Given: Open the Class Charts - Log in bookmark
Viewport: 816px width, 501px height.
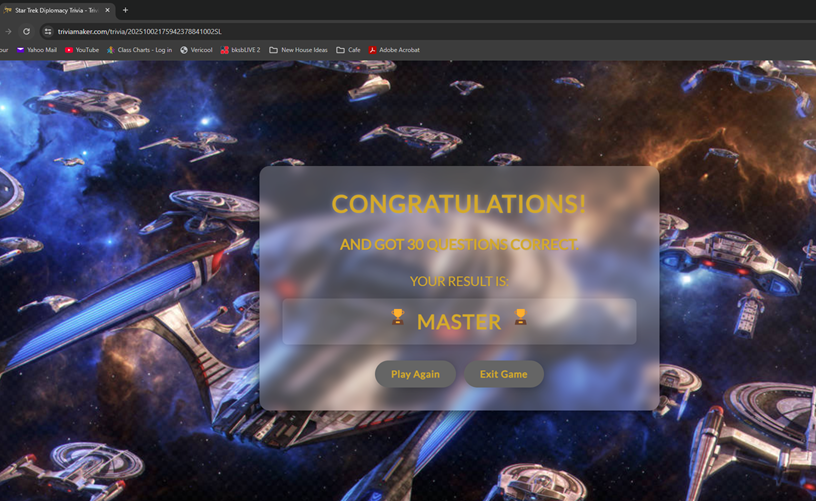Looking at the screenshot, I should pos(139,50).
